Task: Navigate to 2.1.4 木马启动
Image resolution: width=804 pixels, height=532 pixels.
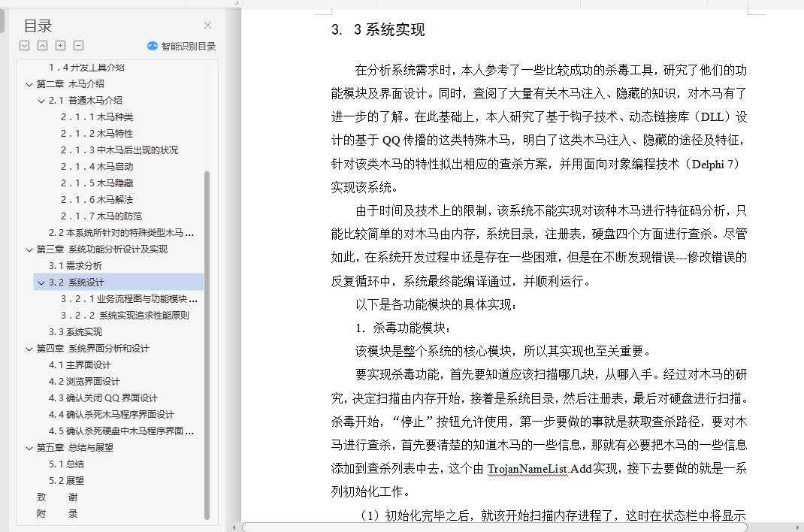Action: click(97, 167)
